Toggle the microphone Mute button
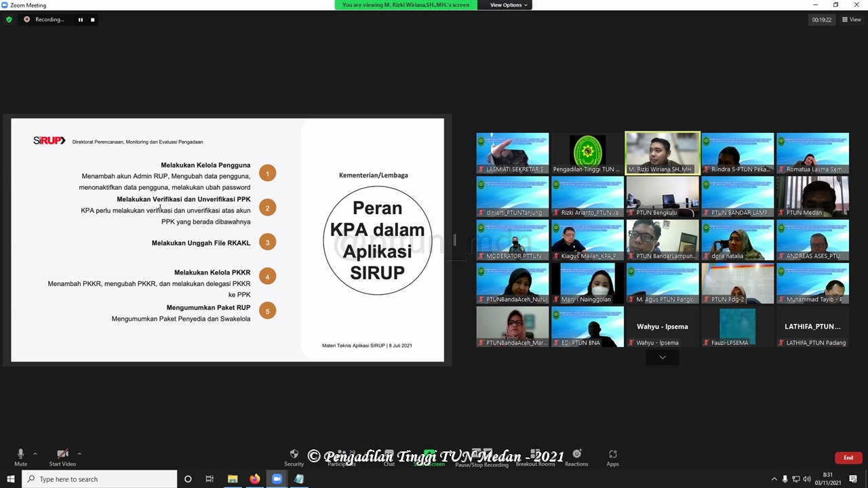This screenshot has width=868, height=488. click(20, 456)
